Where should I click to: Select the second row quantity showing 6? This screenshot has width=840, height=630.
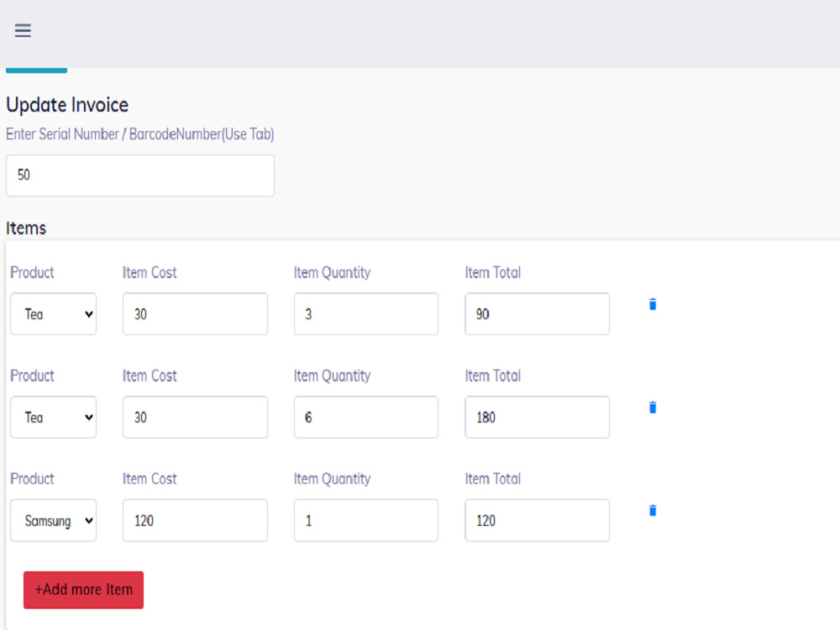[x=365, y=417]
